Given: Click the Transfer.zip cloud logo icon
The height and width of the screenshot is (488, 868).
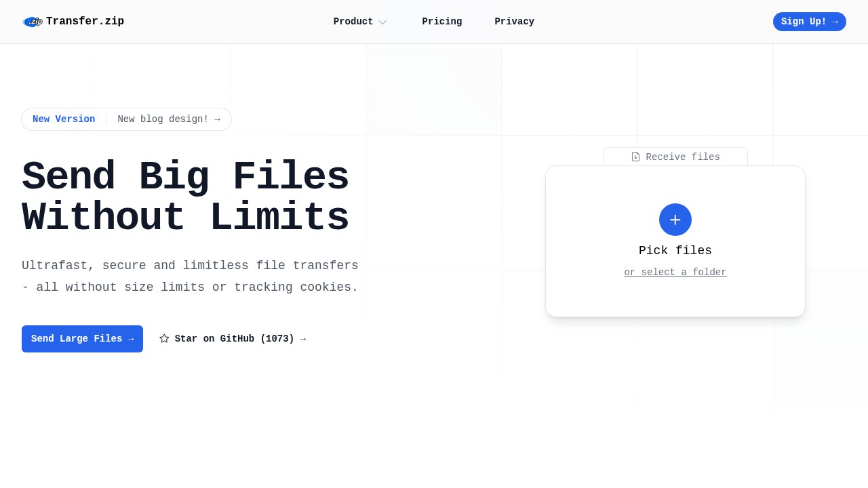Looking at the screenshot, I should point(32,22).
